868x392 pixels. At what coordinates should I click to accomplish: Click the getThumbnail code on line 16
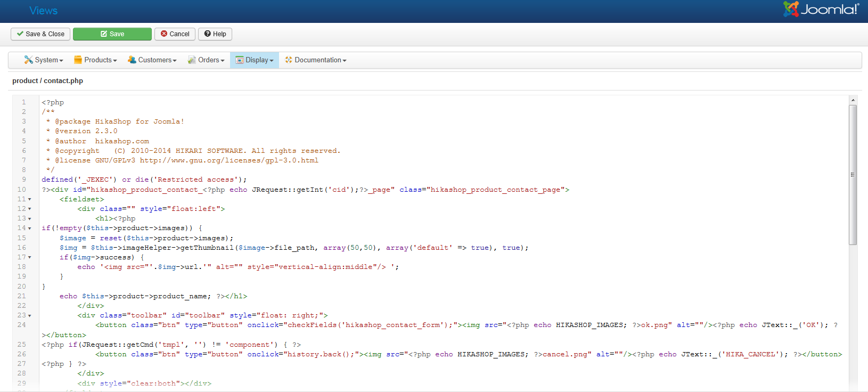pyautogui.click(x=294, y=248)
